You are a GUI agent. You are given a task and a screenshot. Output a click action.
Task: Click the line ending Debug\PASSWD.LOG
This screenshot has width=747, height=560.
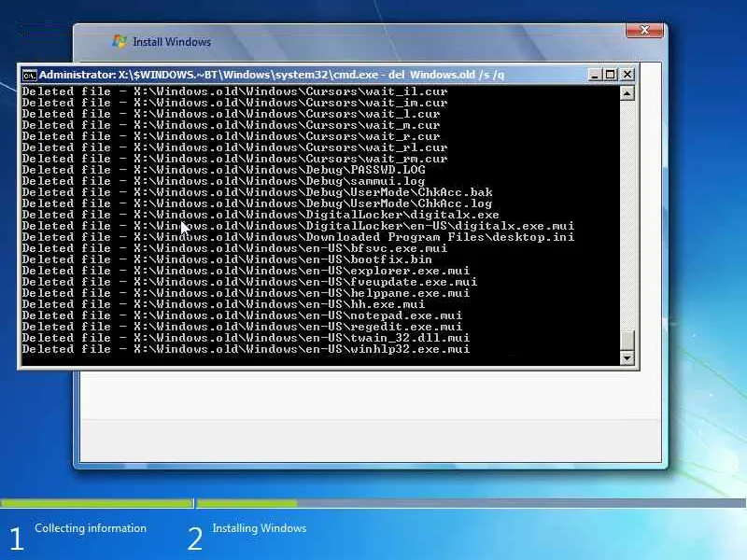coord(223,170)
